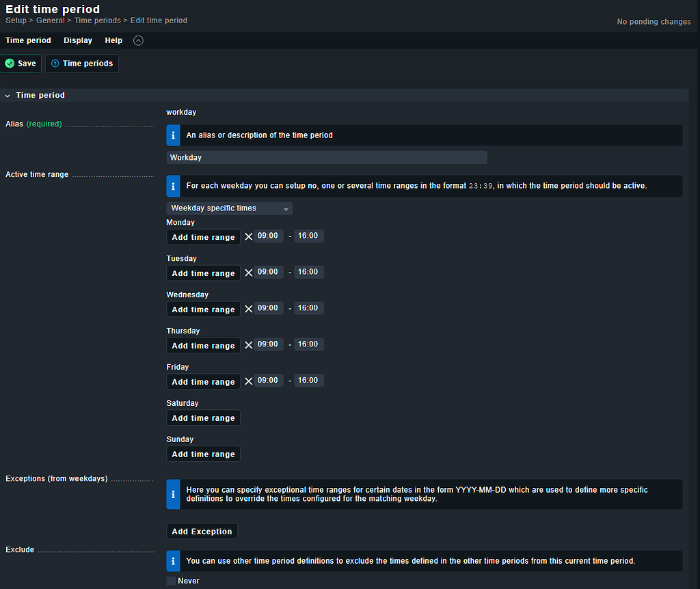Image resolution: width=700 pixels, height=589 pixels.
Task: Collapse the Time period section
Action: (x=8, y=96)
